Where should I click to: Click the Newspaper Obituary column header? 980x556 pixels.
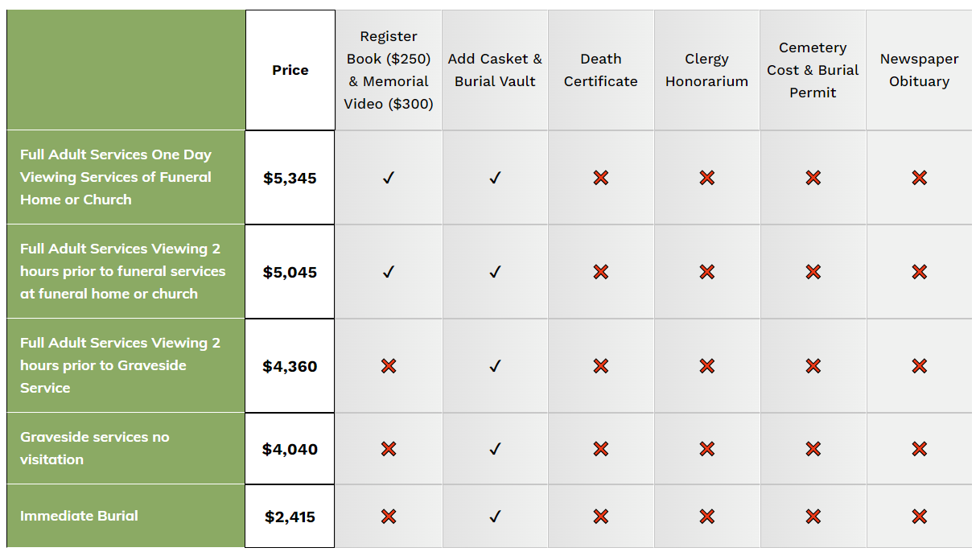coord(920,70)
